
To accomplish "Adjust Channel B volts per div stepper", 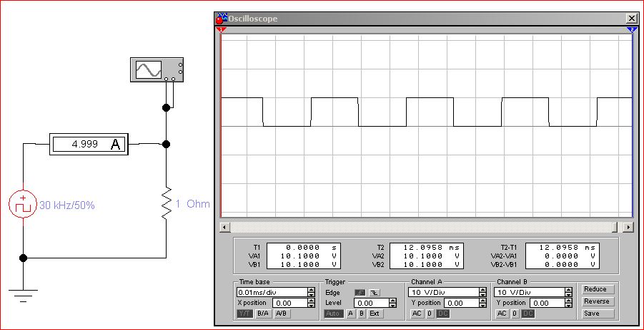I will click(x=568, y=292).
